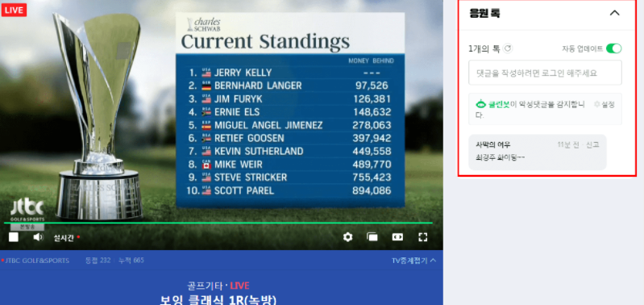Click the 1개의 톡 count label
This screenshot has height=305, width=644.
click(x=484, y=48)
